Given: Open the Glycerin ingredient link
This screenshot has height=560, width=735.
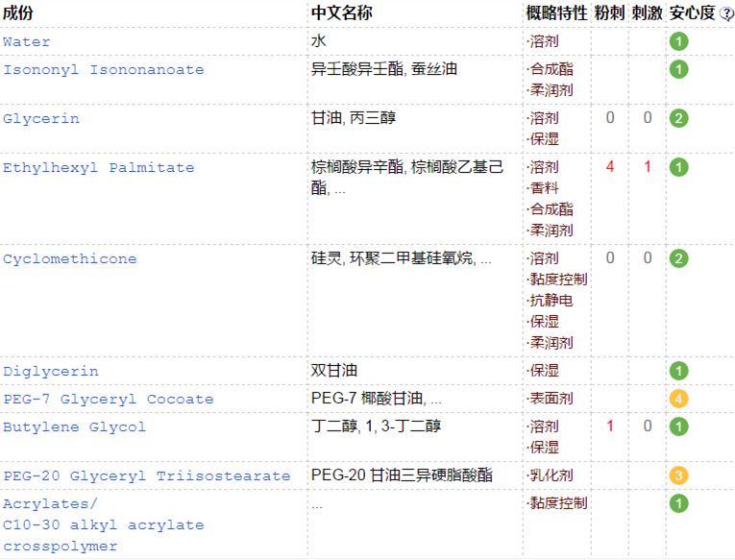Looking at the screenshot, I should [x=41, y=118].
